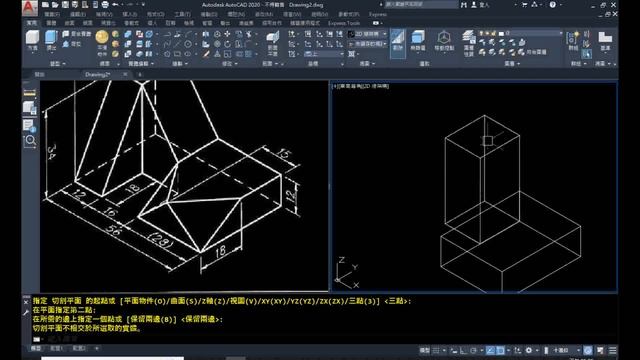The image size is (640, 360).
Task: Switch to the Model layout tab
Action: click(36, 348)
